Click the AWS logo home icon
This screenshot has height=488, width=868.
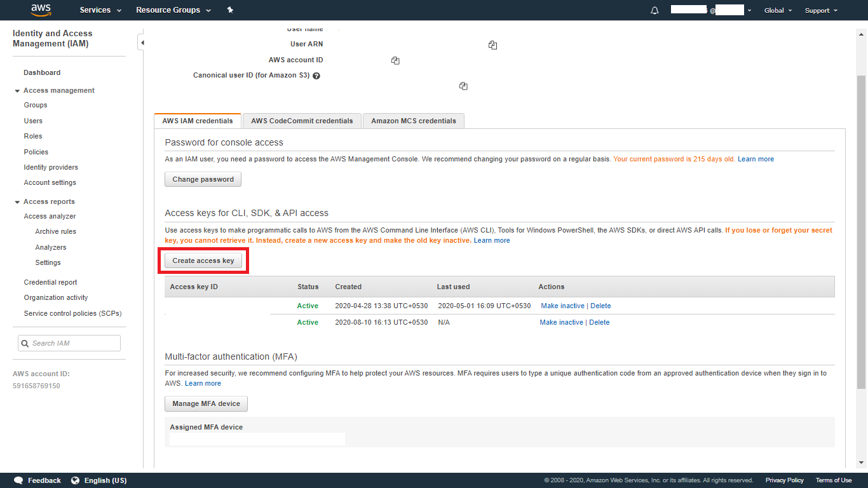41,10
